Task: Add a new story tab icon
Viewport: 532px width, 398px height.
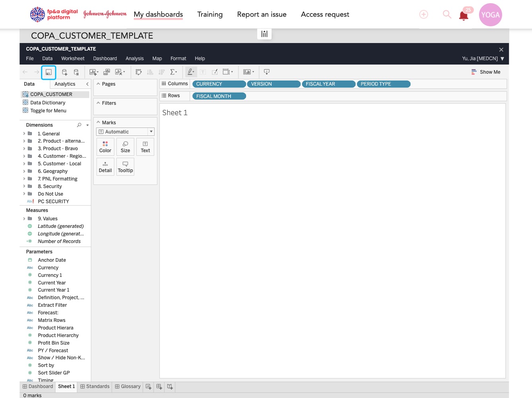Action: 170,387
